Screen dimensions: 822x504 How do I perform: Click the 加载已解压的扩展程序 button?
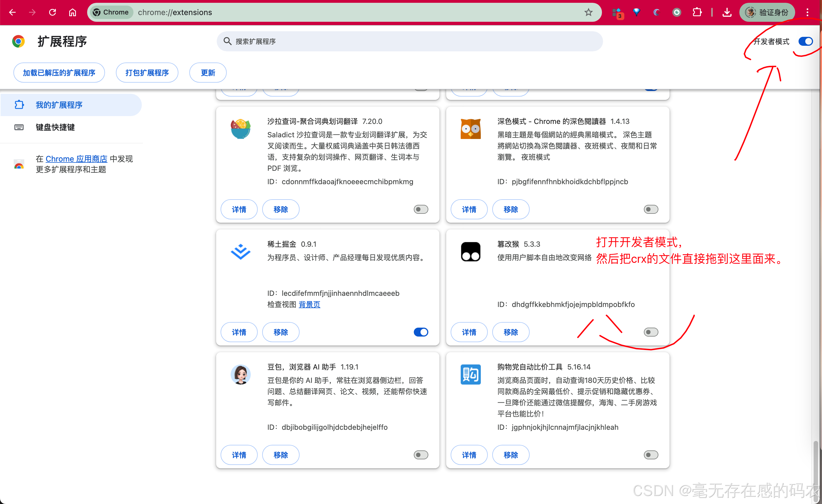[59, 73]
